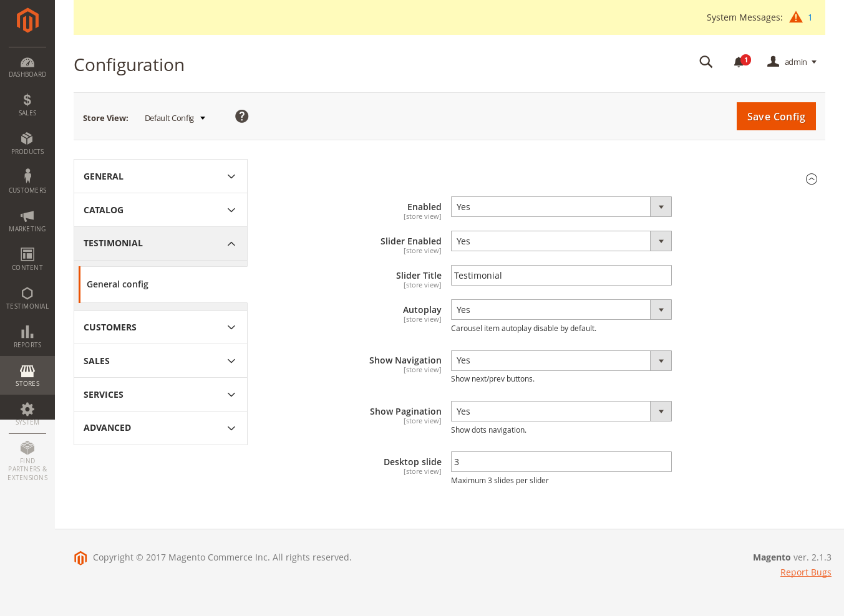Open the Store View Default Config dropdown
Image resolution: width=844 pixels, height=616 pixels.
175,118
